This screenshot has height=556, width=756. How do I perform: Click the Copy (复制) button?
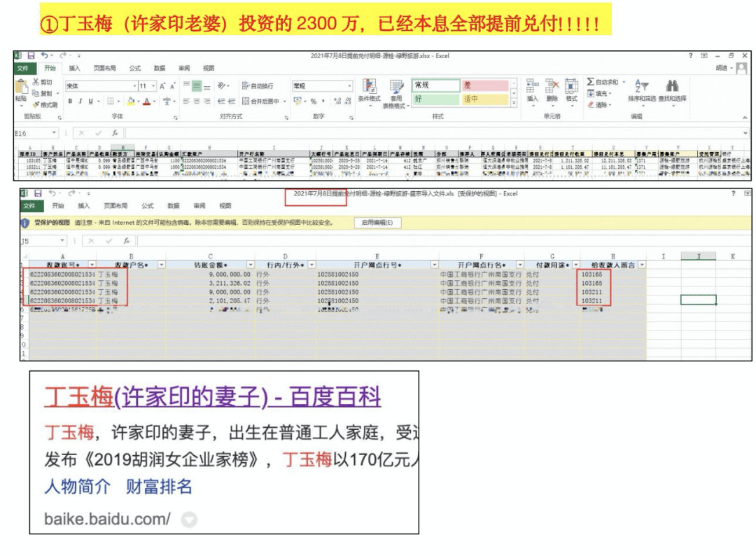point(43,93)
